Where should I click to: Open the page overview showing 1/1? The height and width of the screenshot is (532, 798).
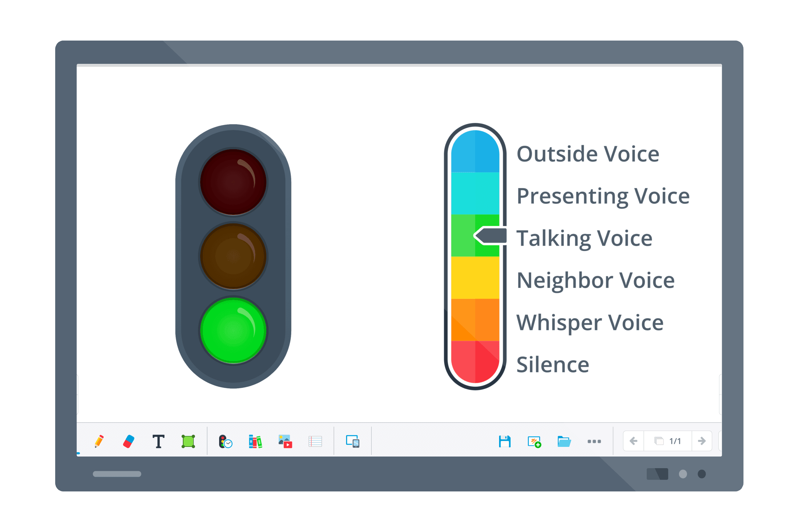tap(667, 441)
